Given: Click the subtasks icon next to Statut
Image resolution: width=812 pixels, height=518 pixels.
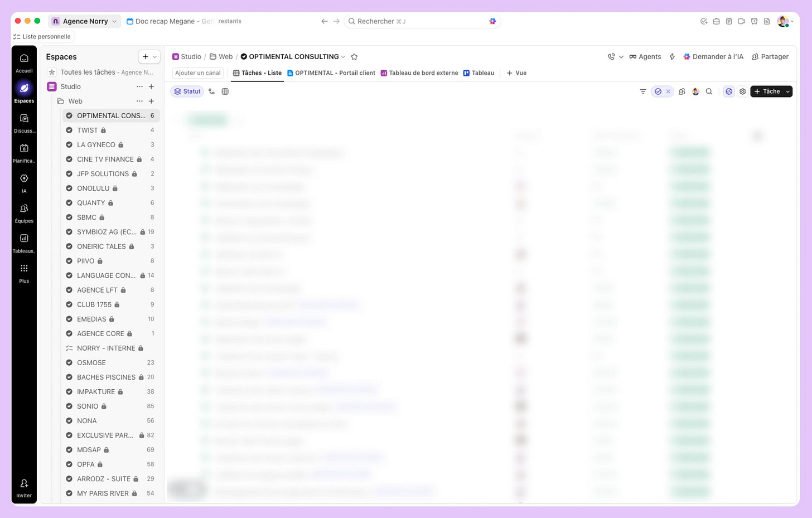Looking at the screenshot, I should pos(211,91).
